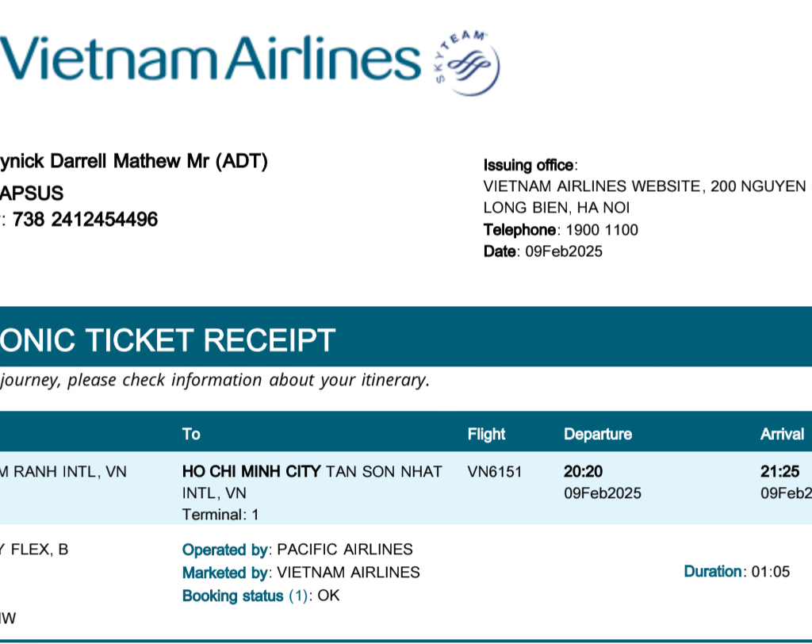Screen dimensions: 812x644
Task: Click the TICKET RECEIPT banner heading
Action: [x=167, y=339]
